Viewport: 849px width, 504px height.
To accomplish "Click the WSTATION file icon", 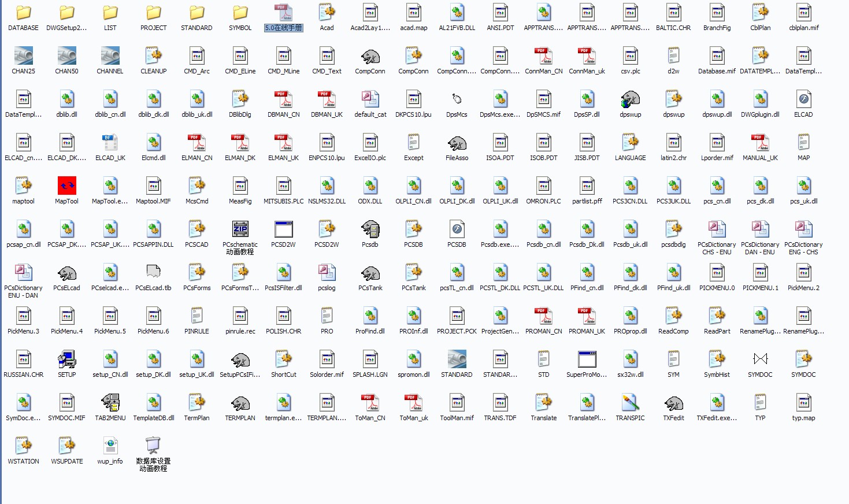I will tap(24, 446).
